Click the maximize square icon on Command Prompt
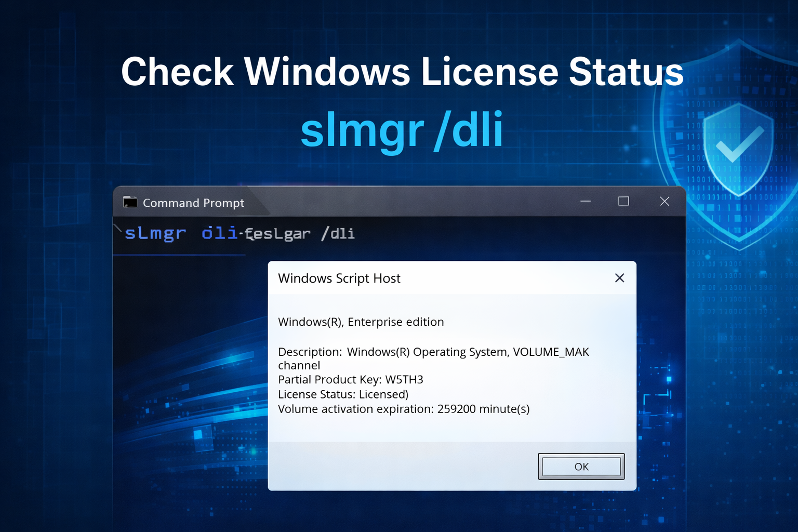 623,201
